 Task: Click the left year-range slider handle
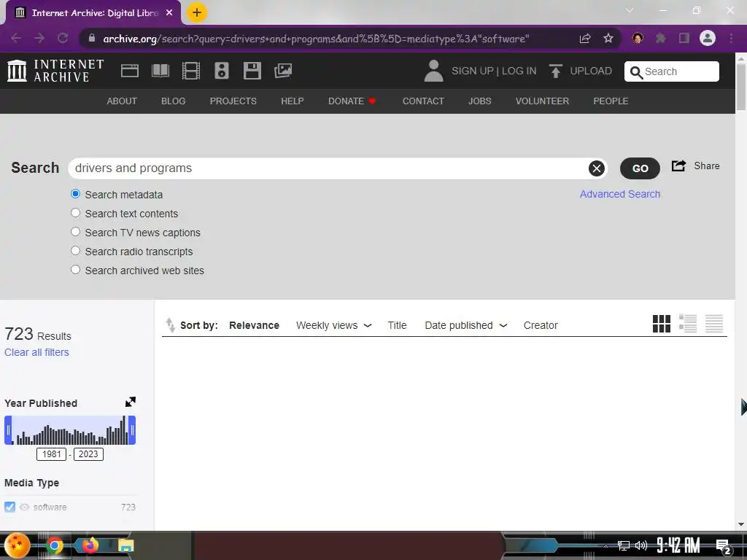point(8,430)
